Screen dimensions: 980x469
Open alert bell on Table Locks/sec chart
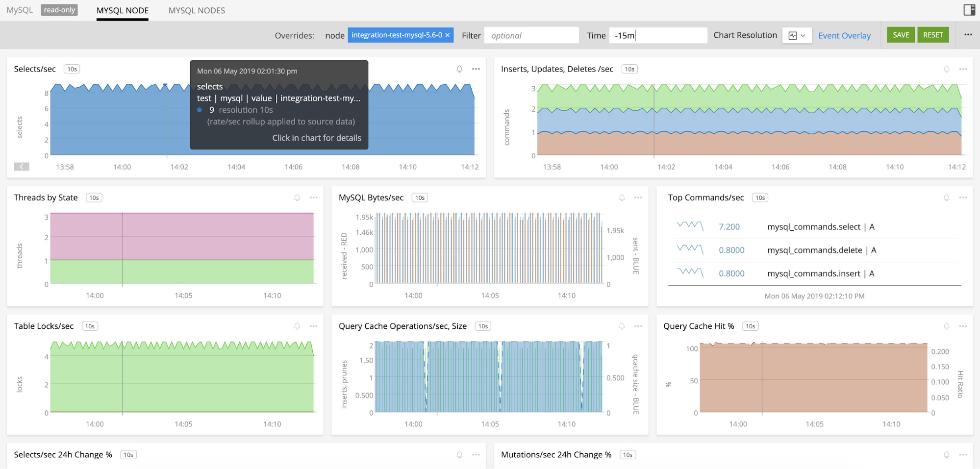(x=297, y=326)
